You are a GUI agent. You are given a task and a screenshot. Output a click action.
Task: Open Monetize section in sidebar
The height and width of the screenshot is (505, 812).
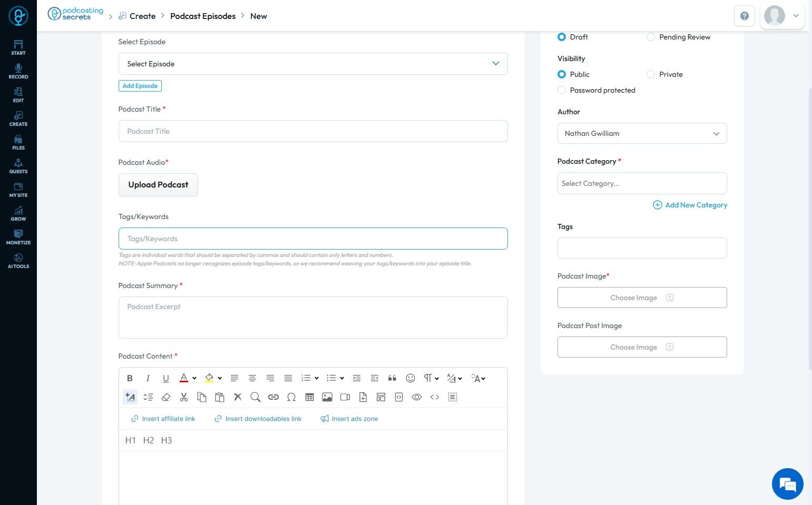pyautogui.click(x=18, y=237)
